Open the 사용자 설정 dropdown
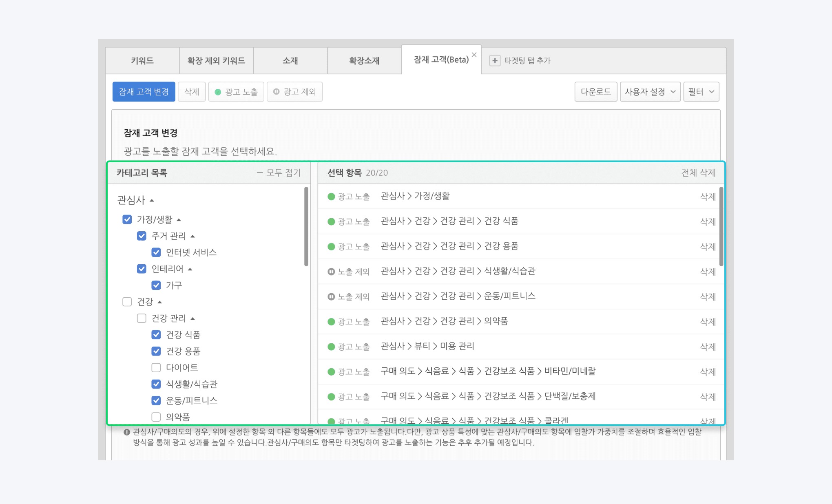Screen dimensions: 832x504 point(650,92)
